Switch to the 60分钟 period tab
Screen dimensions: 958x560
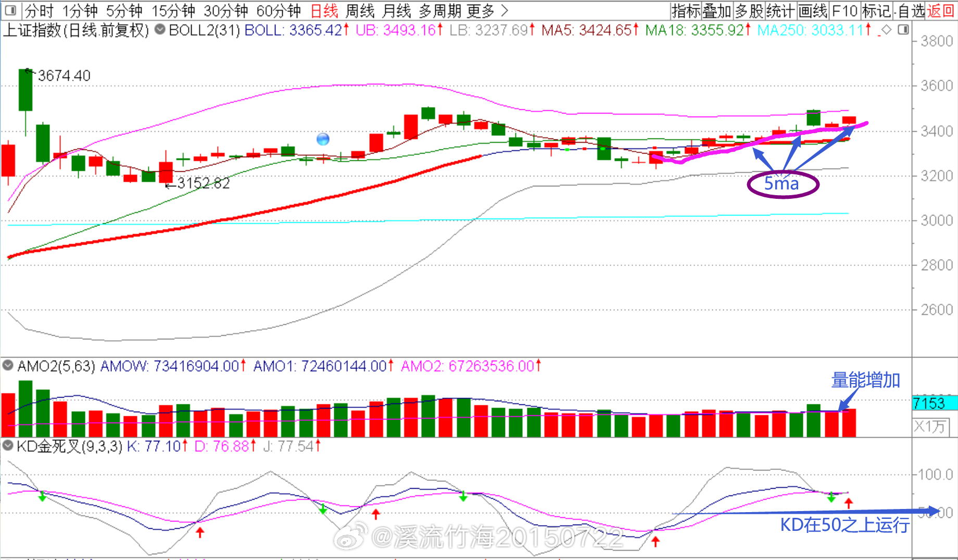tap(279, 10)
